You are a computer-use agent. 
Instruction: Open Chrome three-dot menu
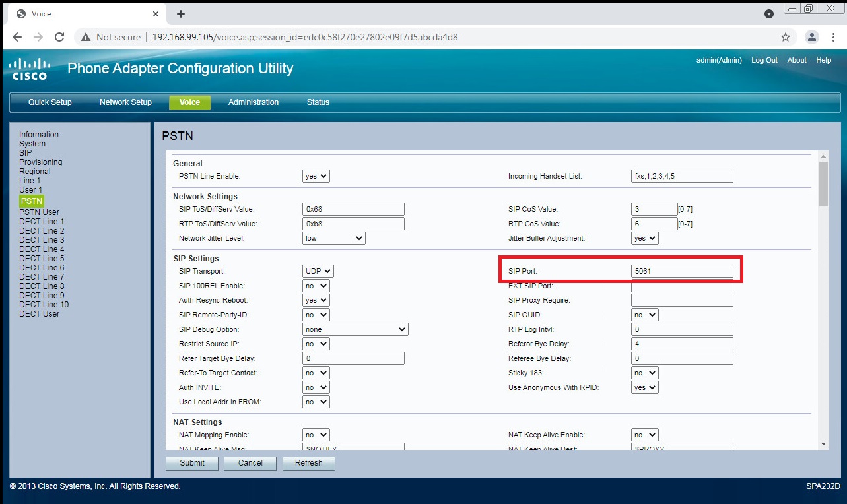832,37
